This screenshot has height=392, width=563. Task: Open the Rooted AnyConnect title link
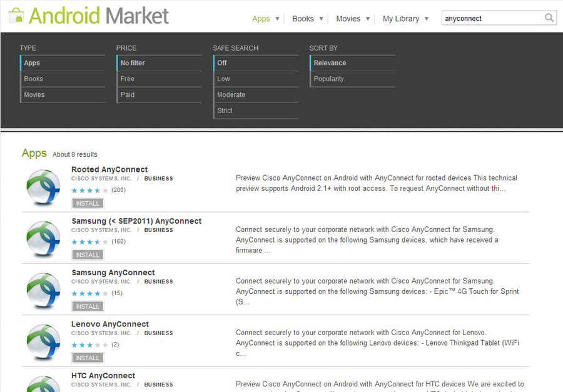(x=109, y=169)
